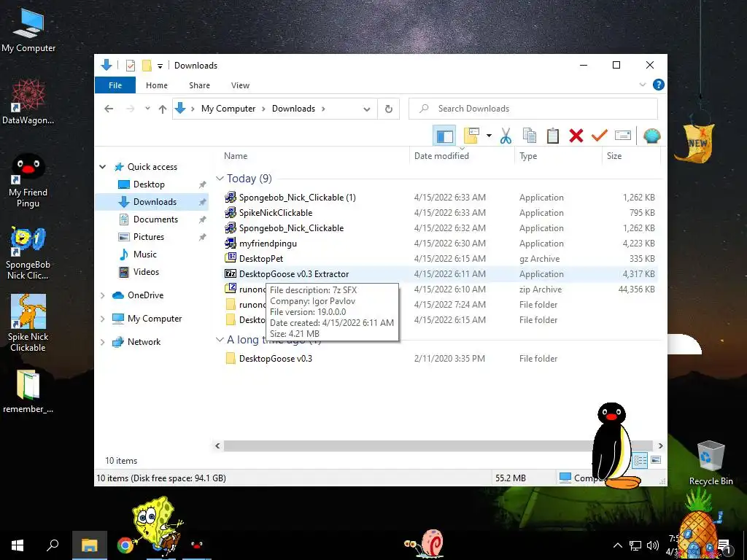Select the myfriendpingu application file
The height and width of the screenshot is (560, 747).
(x=268, y=244)
